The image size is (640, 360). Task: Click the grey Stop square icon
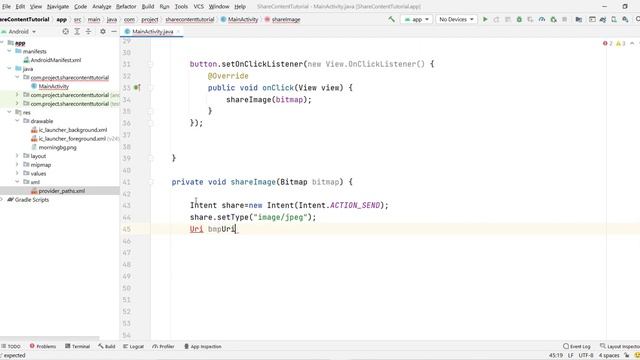point(564,19)
